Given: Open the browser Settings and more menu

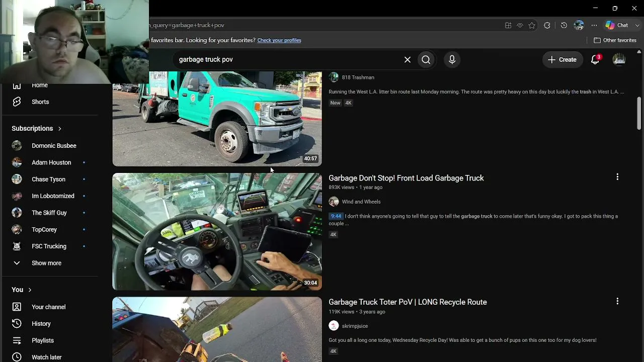Looking at the screenshot, I should pos(594,25).
